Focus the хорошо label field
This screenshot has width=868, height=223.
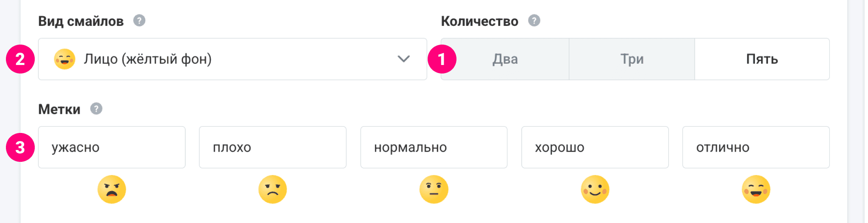pos(595,147)
